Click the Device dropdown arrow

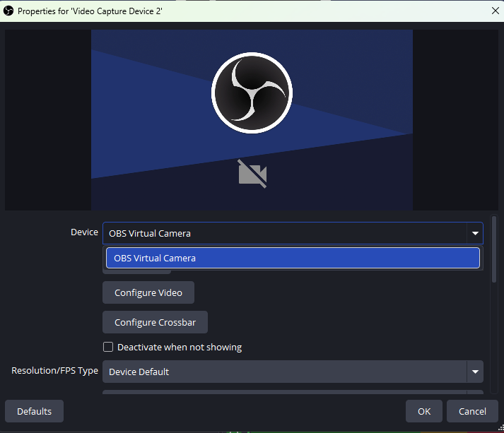[x=476, y=233]
